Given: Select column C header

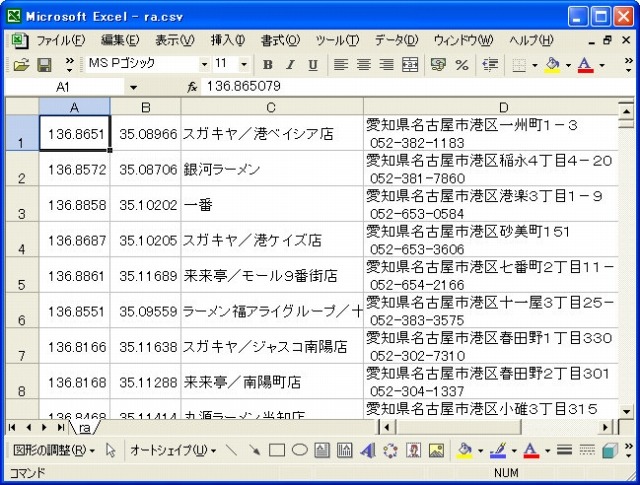Looking at the screenshot, I should 271,107.
